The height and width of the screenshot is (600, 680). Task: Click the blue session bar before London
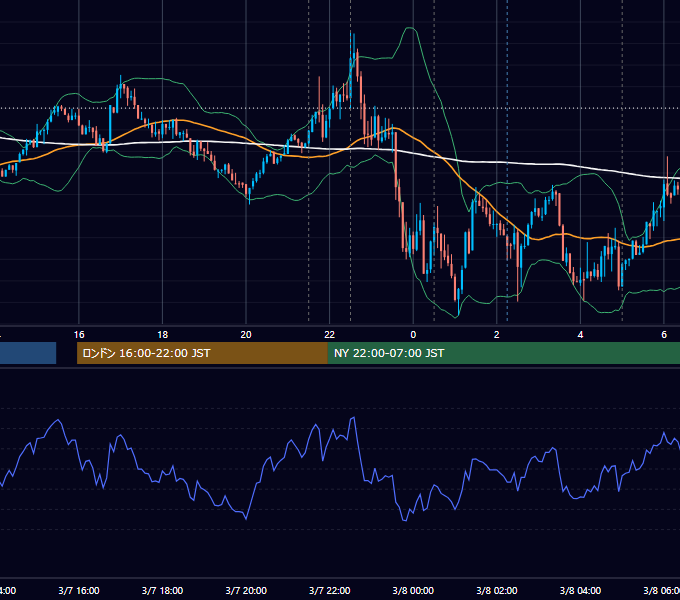pos(28,353)
